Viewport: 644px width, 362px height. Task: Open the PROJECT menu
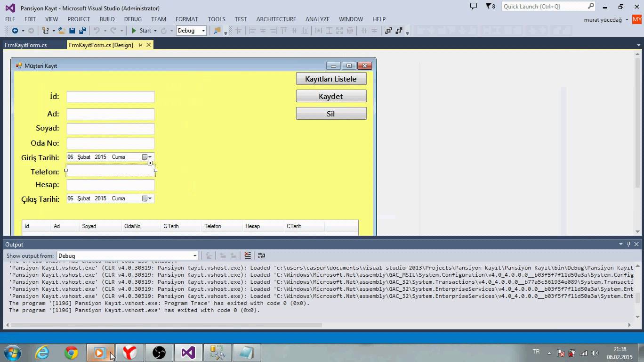point(79,19)
